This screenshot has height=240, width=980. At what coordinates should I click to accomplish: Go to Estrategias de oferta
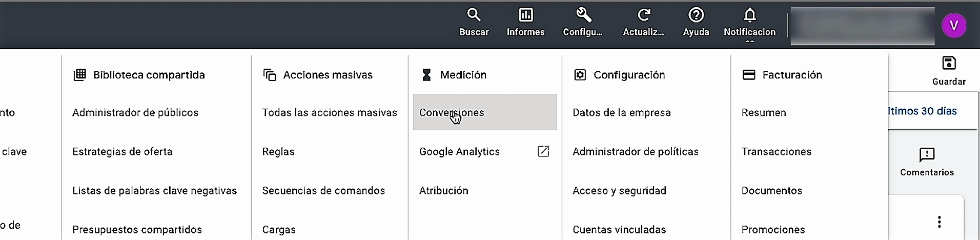pyautogui.click(x=122, y=151)
